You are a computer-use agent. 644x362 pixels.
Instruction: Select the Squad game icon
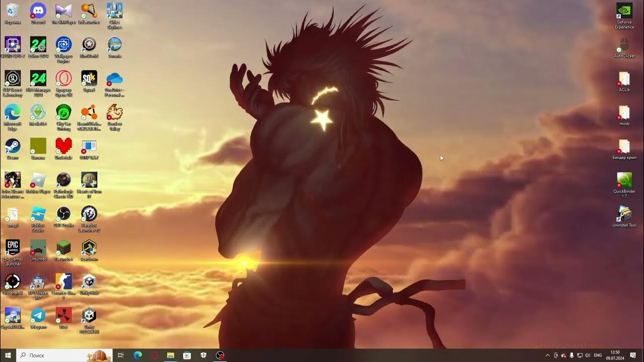(x=89, y=81)
